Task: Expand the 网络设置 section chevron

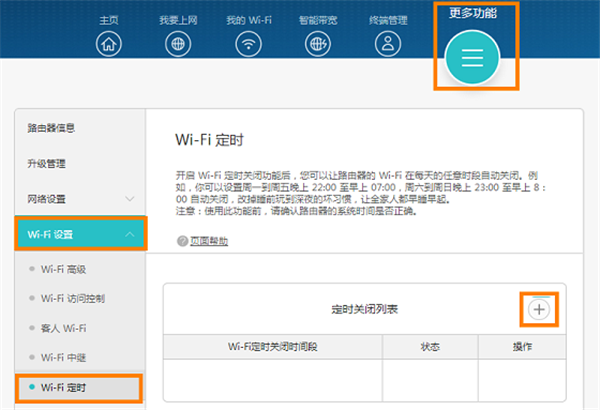Action: point(130,199)
